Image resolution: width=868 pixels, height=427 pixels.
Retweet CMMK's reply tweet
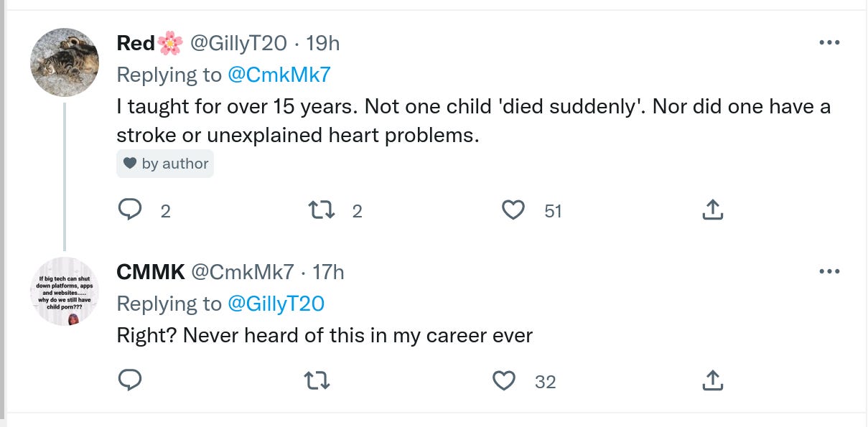point(319,380)
